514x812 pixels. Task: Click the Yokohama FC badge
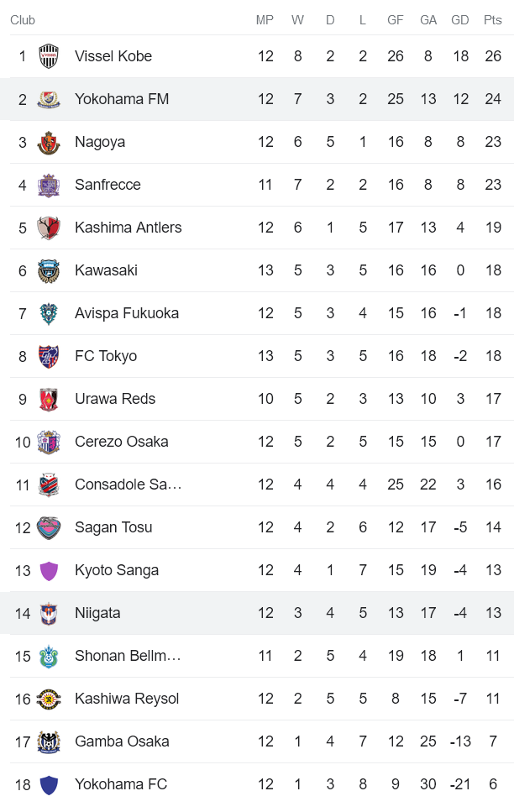[x=47, y=784]
